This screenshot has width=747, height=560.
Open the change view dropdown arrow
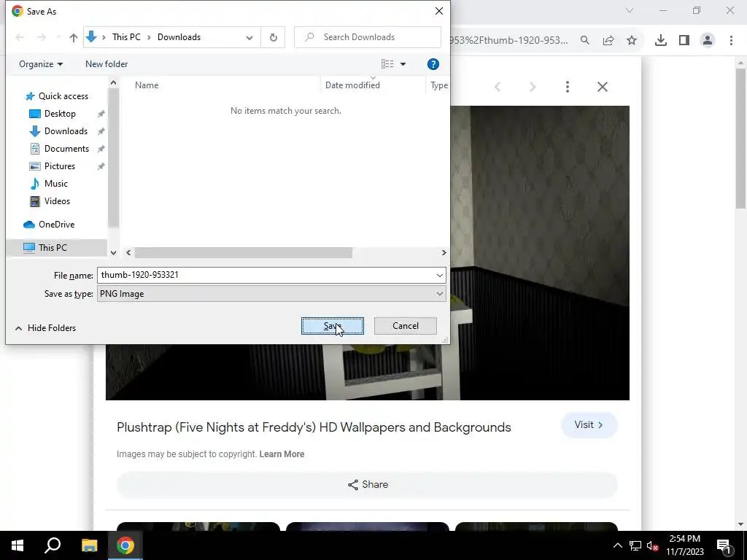403,64
